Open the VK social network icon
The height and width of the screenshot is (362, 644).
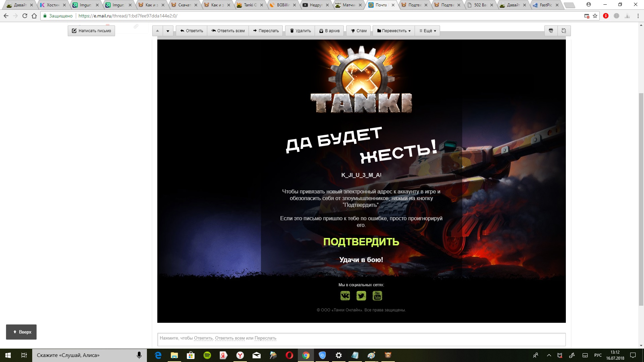345,296
